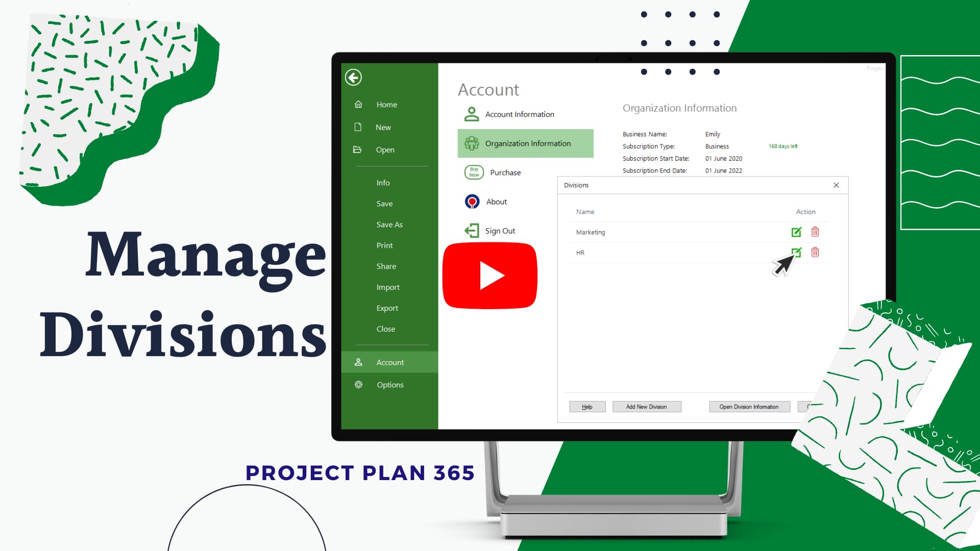
Task: Click the Organization Information icon
Action: pos(471,143)
